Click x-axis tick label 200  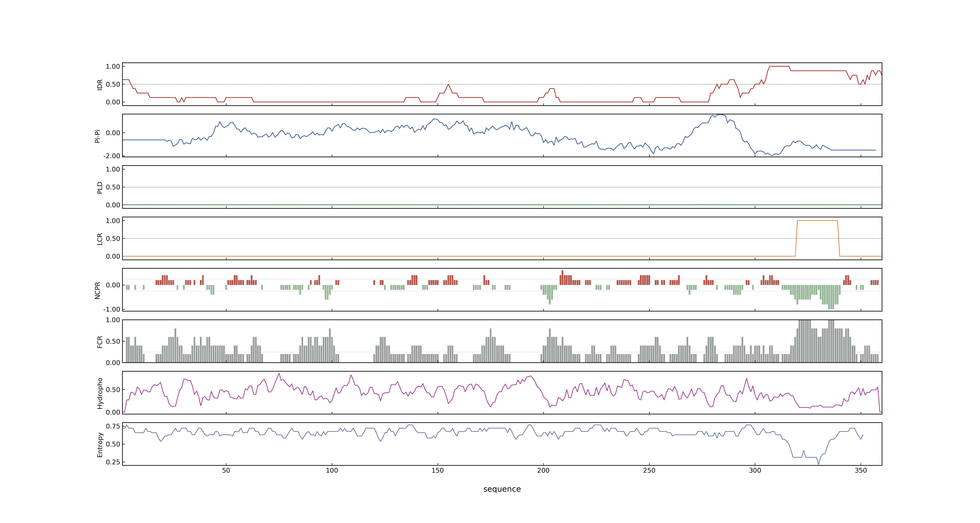coord(543,470)
